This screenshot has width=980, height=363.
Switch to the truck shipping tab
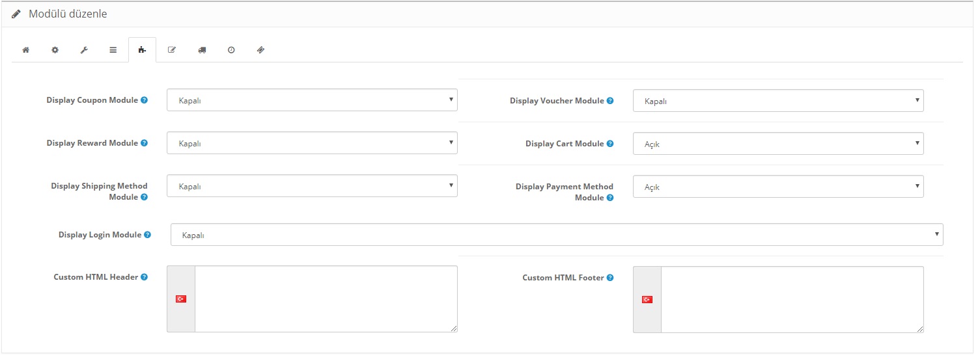coord(202,50)
